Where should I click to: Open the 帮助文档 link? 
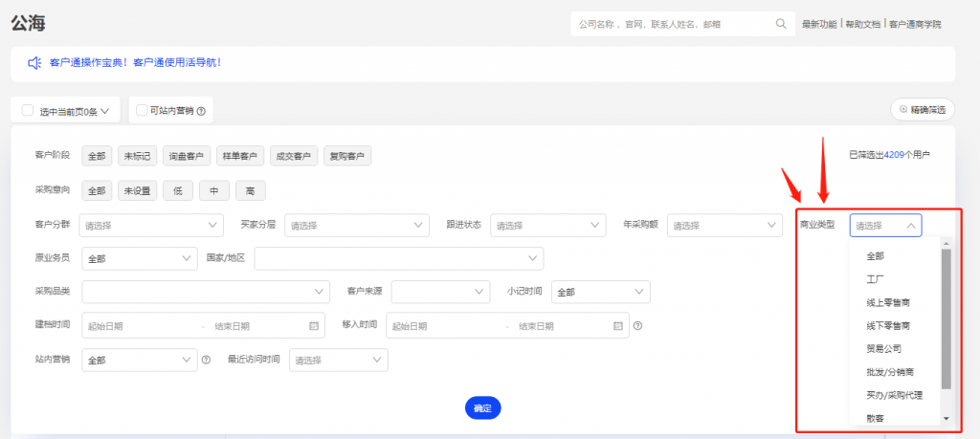pyautogui.click(x=864, y=24)
